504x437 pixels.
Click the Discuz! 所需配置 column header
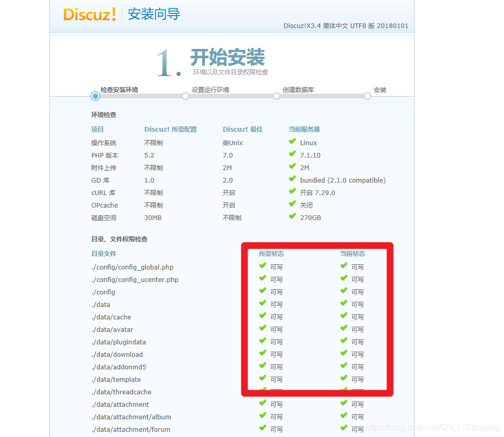(171, 129)
